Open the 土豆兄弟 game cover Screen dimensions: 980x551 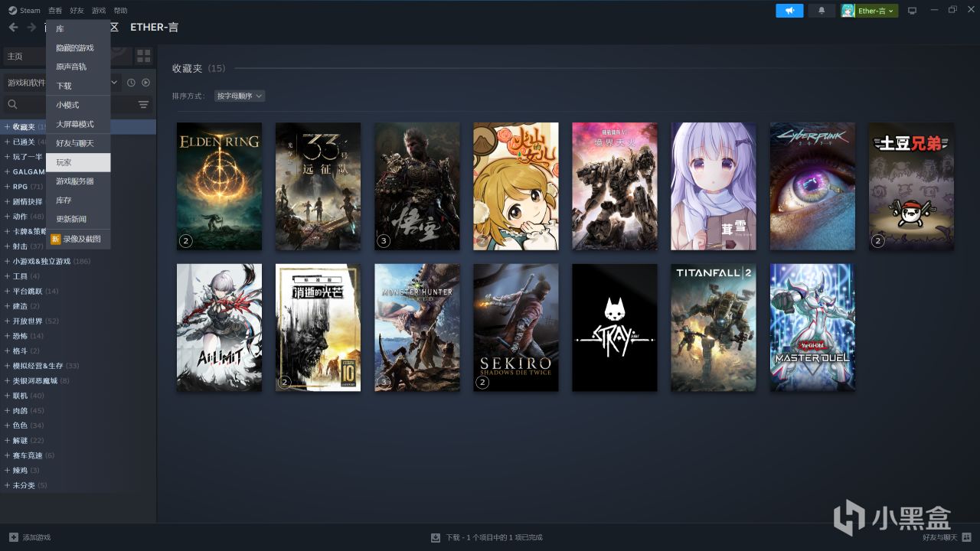[x=911, y=186]
